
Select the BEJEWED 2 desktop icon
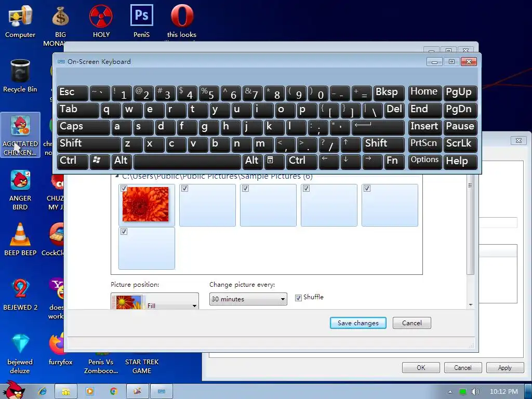pos(20,295)
